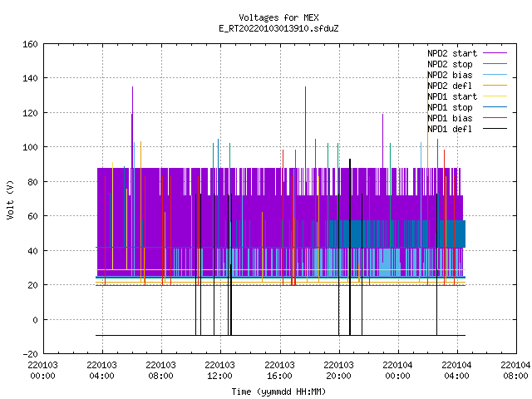Click the Volt (V) y-axis label
532x399 pixels.
pos(10,200)
